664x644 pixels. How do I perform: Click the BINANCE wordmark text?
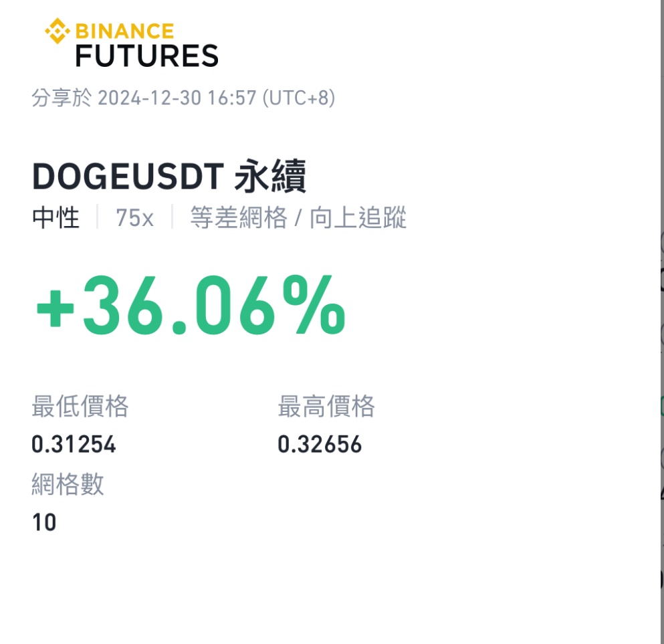124,31
